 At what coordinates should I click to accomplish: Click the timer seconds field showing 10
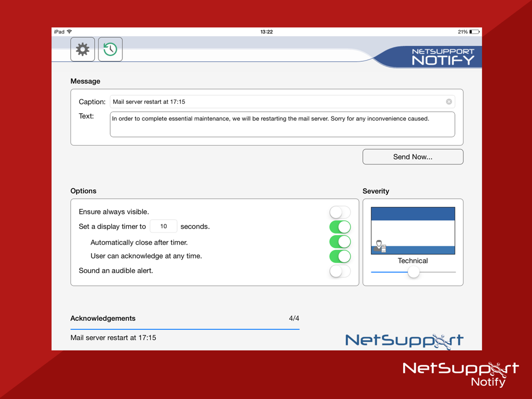coord(163,226)
